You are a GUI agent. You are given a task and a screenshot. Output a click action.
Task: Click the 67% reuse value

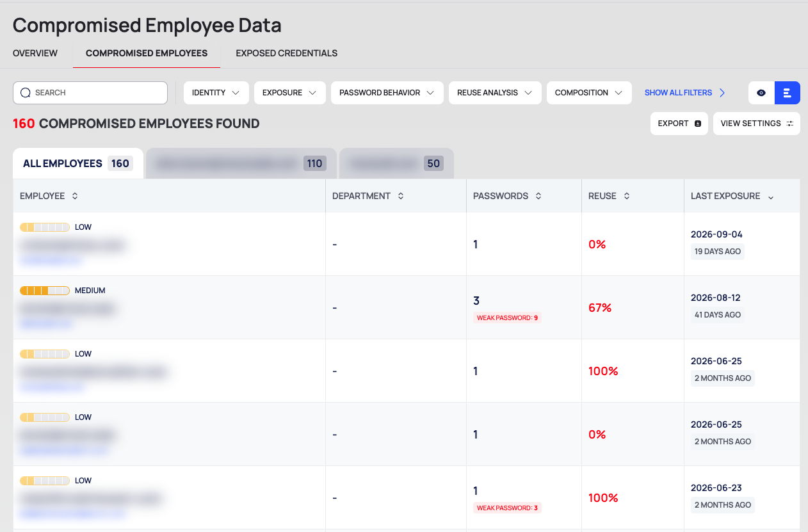coord(600,308)
